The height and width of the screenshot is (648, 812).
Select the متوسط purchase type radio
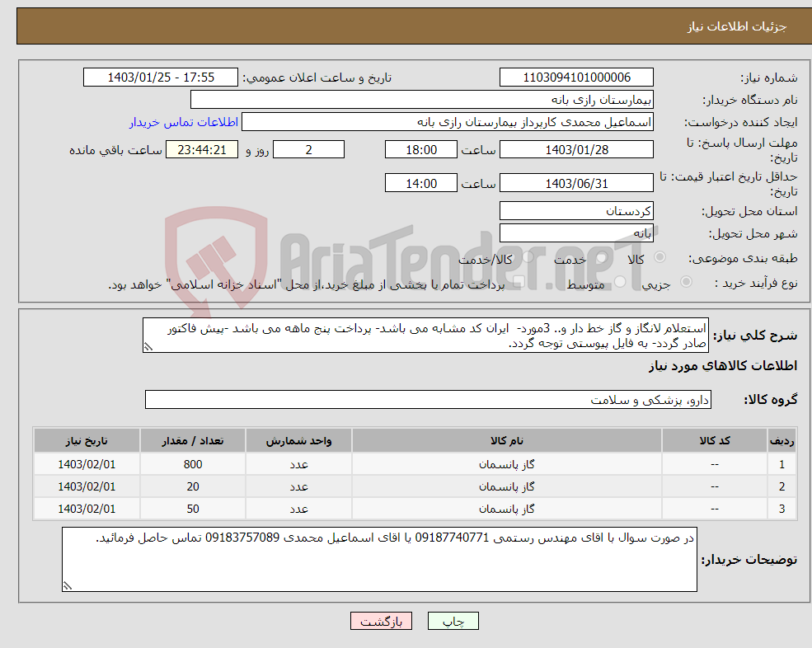[x=620, y=282]
